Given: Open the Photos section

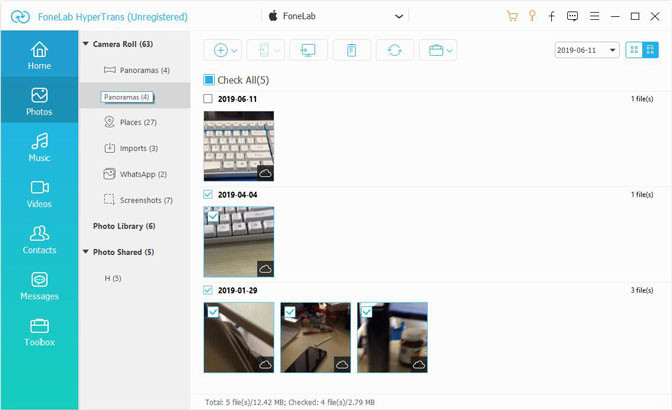Looking at the screenshot, I should [39, 100].
